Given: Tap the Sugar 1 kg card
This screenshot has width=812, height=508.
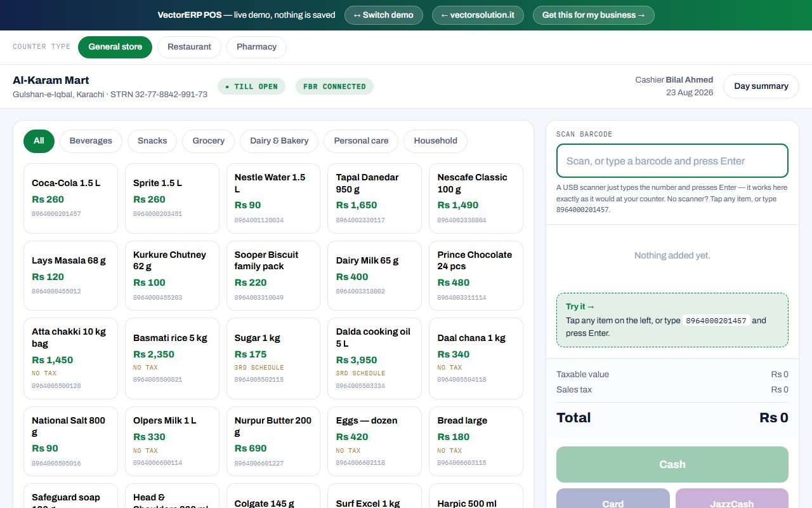Looking at the screenshot, I should pos(273,359).
